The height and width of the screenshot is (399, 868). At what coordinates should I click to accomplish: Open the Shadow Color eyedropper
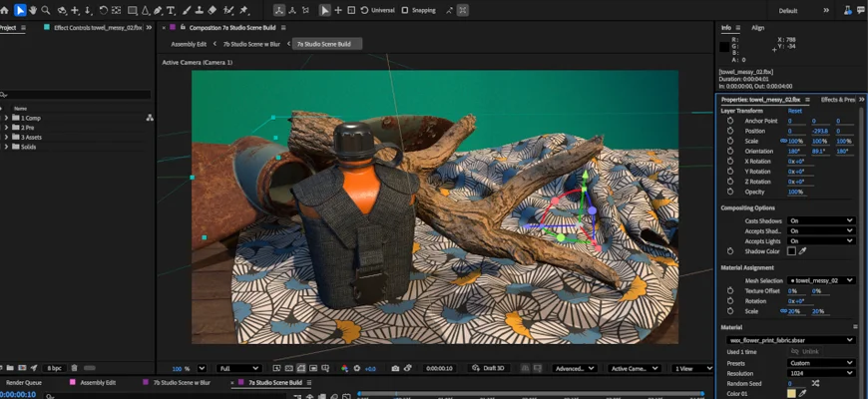point(802,251)
